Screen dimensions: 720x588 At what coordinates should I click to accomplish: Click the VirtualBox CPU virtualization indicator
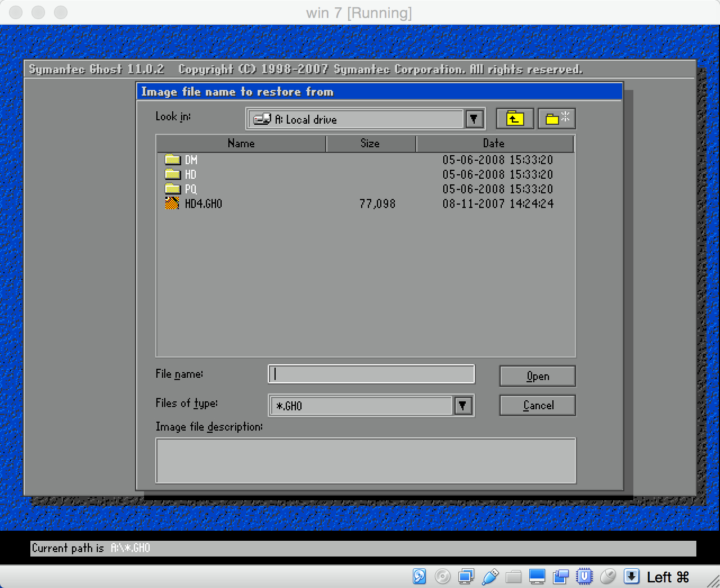584,576
